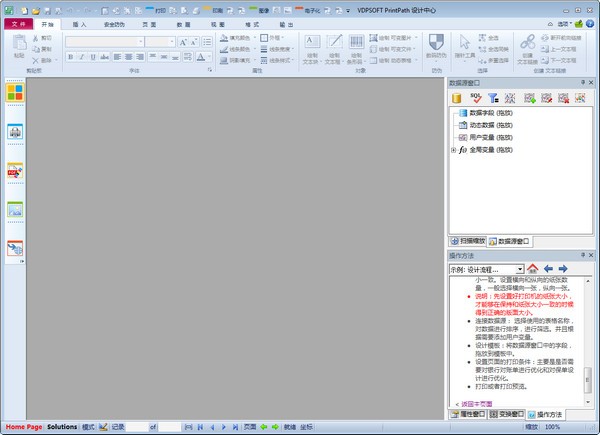
Task: Open the line width (线条宽度) dropdown
Action: [277, 49]
